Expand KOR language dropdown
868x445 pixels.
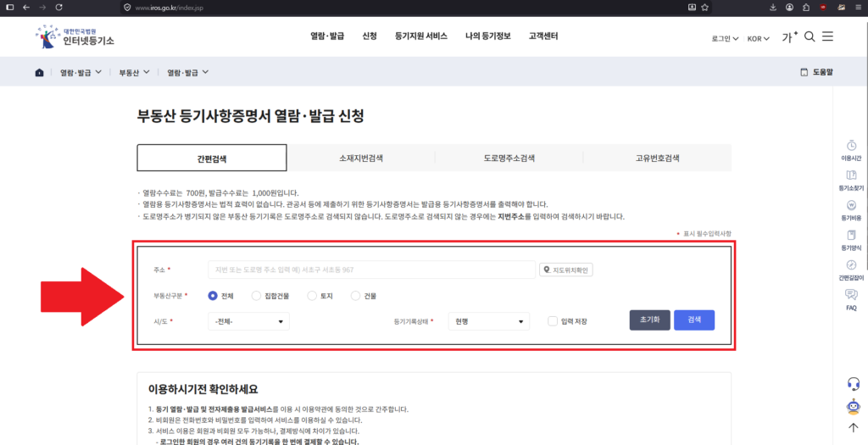[x=759, y=39]
